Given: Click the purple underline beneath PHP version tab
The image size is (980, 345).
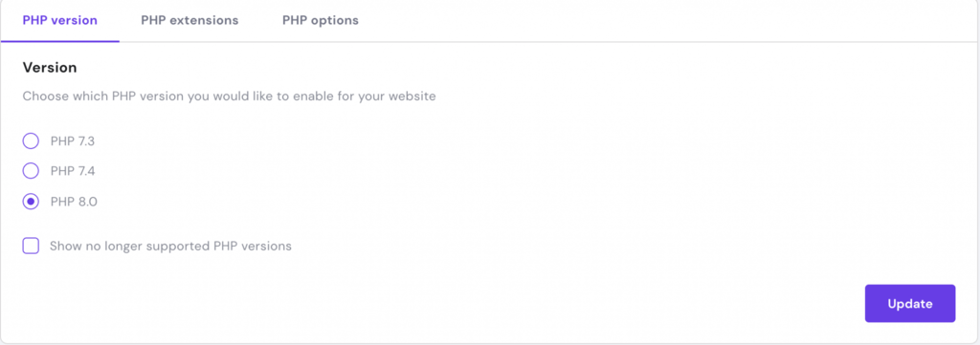Looking at the screenshot, I should coord(60,41).
